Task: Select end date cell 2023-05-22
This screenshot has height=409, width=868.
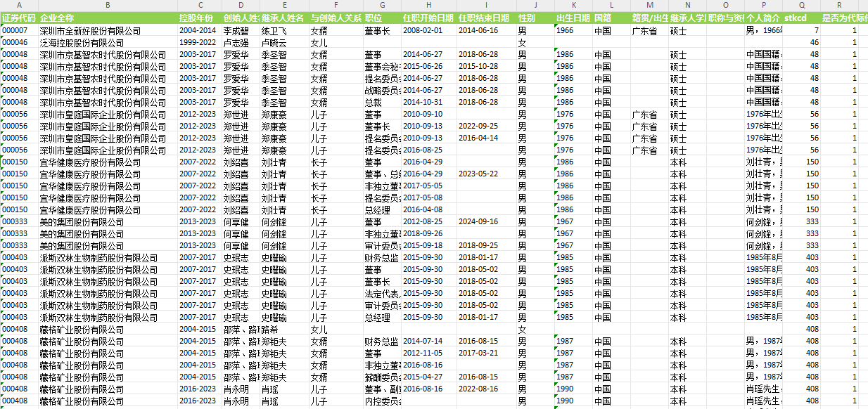Action: point(486,174)
